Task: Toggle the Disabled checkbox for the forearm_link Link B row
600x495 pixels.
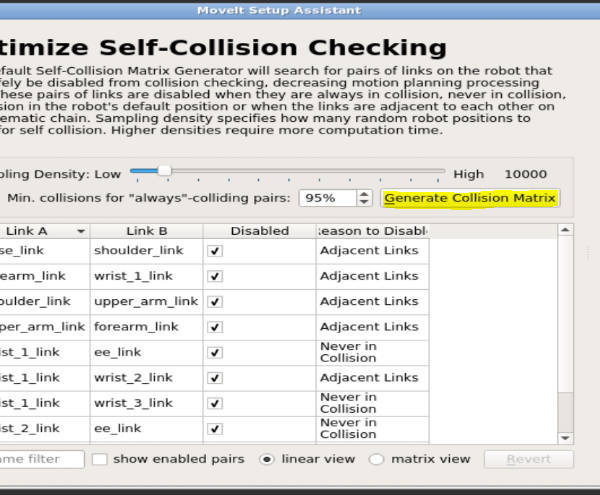Action: (x=215, y=327)
